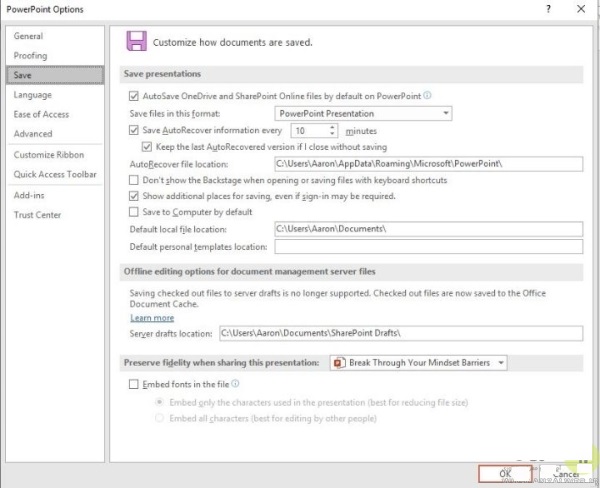
Task: Open the Proofing options category
Action: (30, 56)
